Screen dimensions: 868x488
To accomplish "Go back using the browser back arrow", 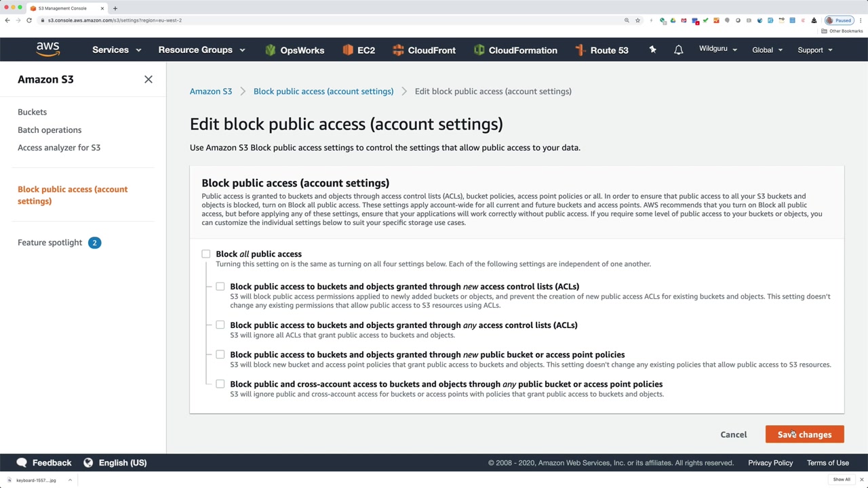I will click(7, 20).
